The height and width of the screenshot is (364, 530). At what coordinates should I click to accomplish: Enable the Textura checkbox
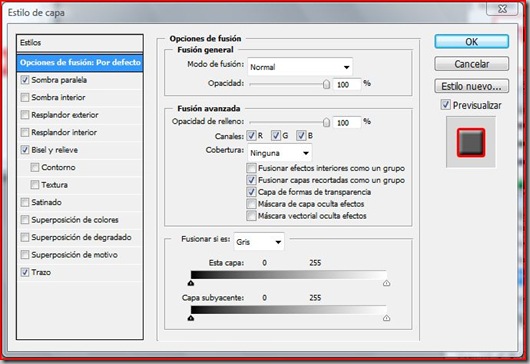34,185
